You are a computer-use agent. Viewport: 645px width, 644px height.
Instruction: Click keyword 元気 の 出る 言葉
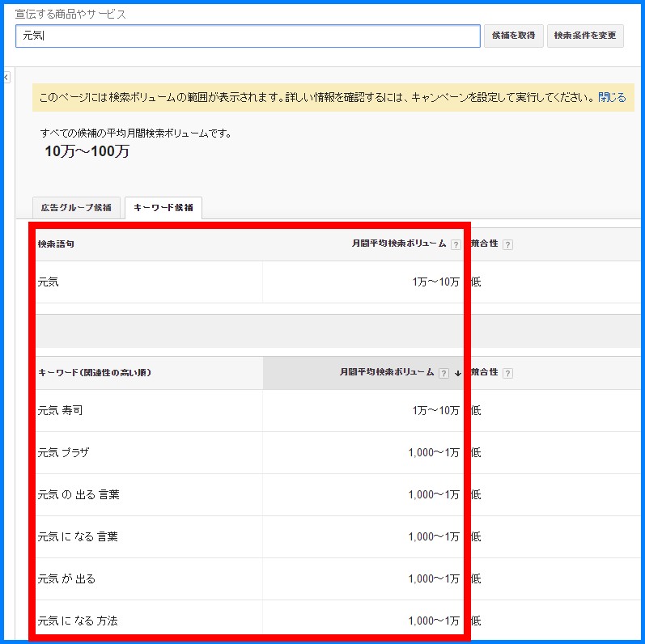coord(79,495)
